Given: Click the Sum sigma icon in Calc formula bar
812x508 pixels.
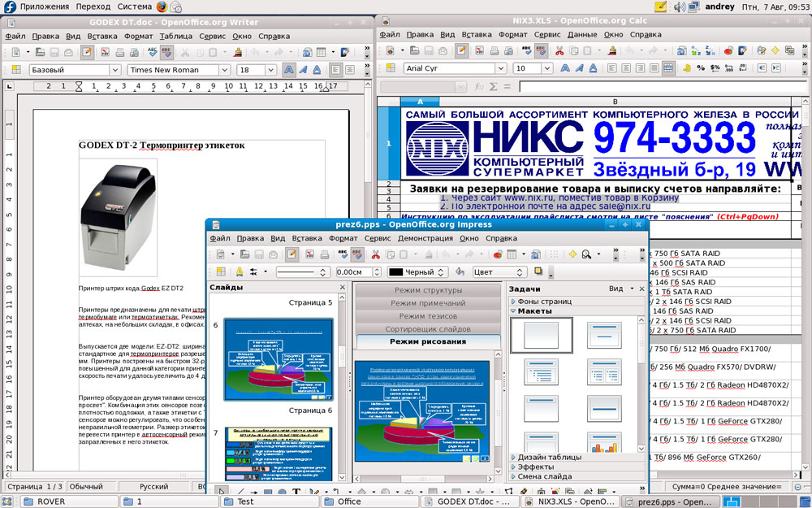Looking at the screenshot, I should point(493,87).
